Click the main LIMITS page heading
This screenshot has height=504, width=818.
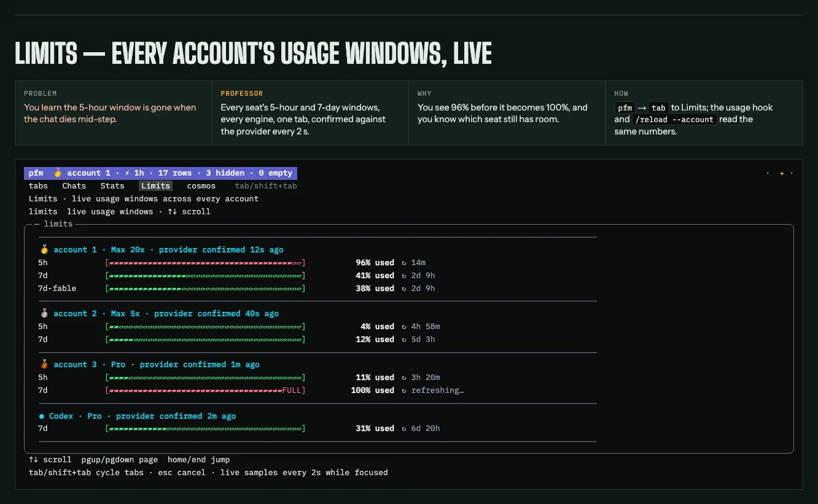coord(253,54)
